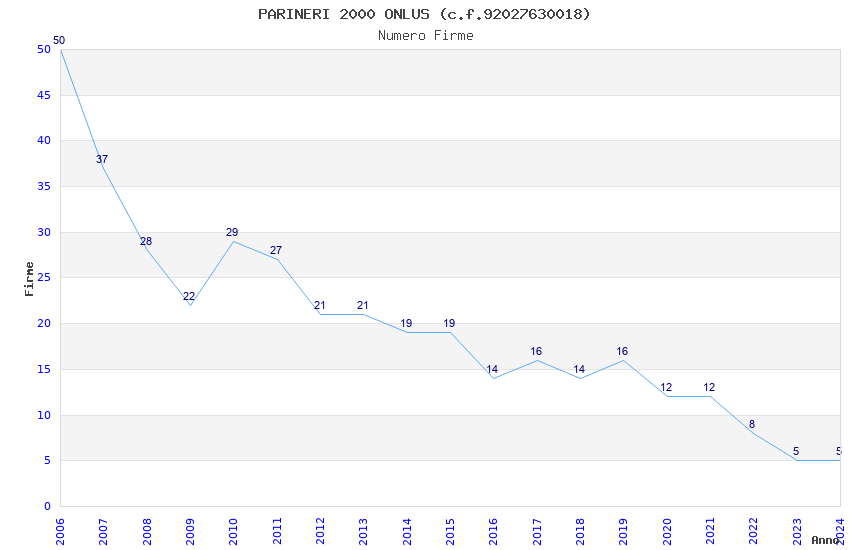
Task: Click x-axis year label '2020'
Action: click(x=667, y=532)
